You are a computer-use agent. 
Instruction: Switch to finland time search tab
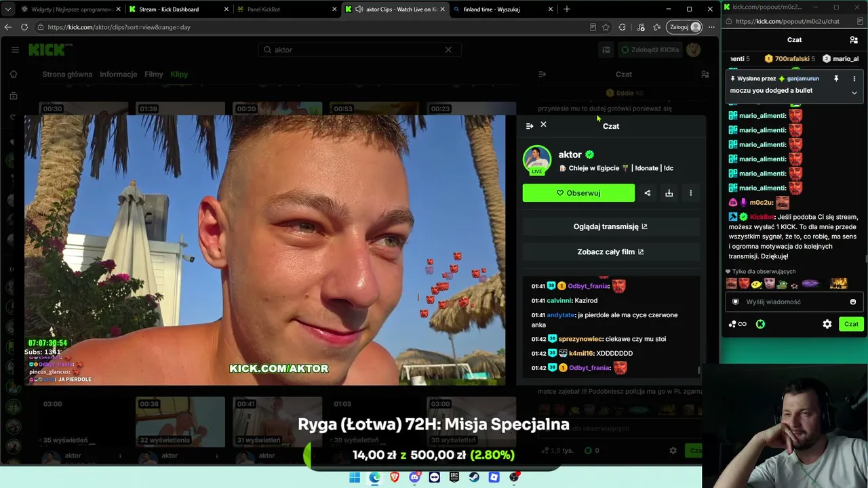click(x=503, y=9)
